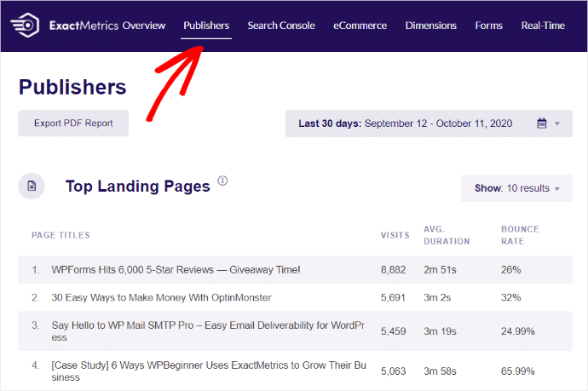This screenshot has width=588, height=391.
Task: Click the document icon next to Top Landing Pages
Action: click(x=32, y=186)
